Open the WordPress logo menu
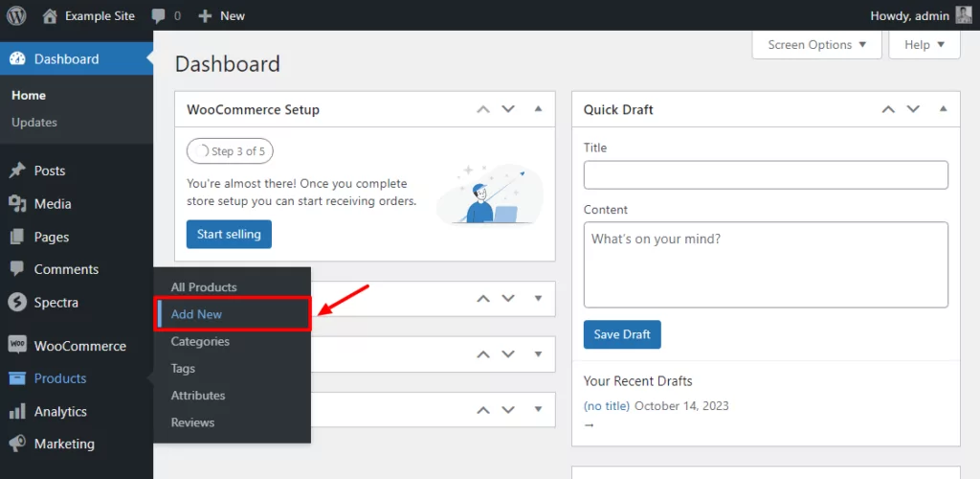Image resolution: width=980 pixels, height=479 pixels. tap(16, 15)
